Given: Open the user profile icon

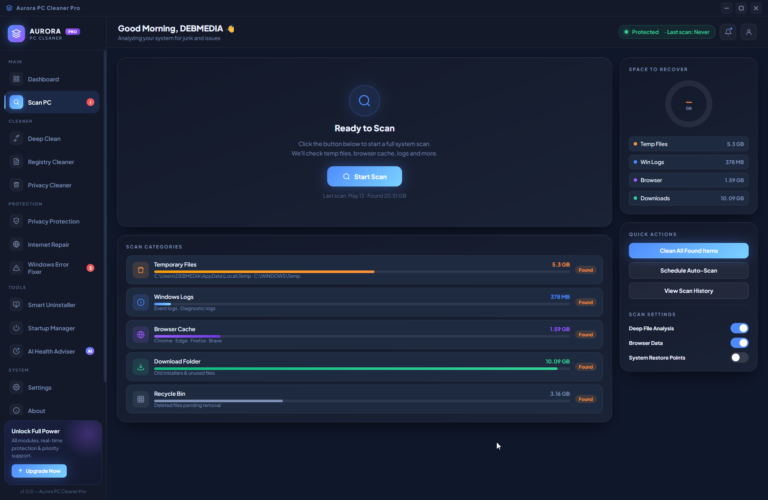Looking at the screenshot, I should [748, 32].
